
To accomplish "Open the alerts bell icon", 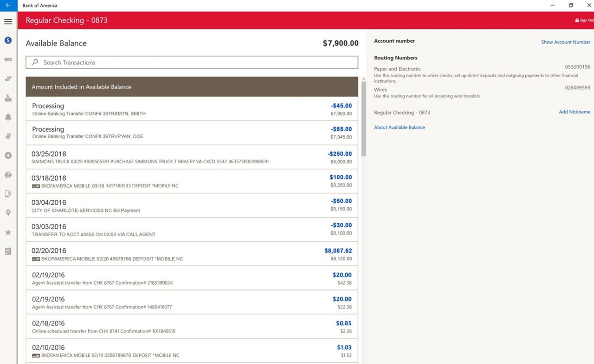I will click(x=8, y=117).
